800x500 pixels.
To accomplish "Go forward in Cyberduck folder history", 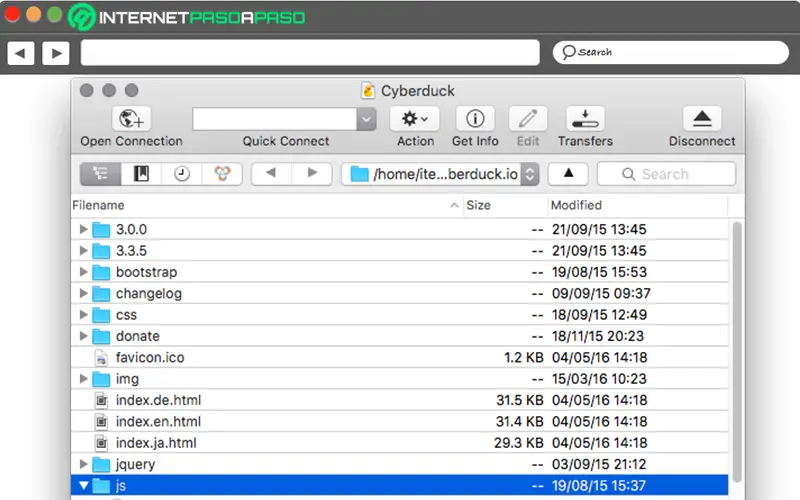I will pos(312,173).
